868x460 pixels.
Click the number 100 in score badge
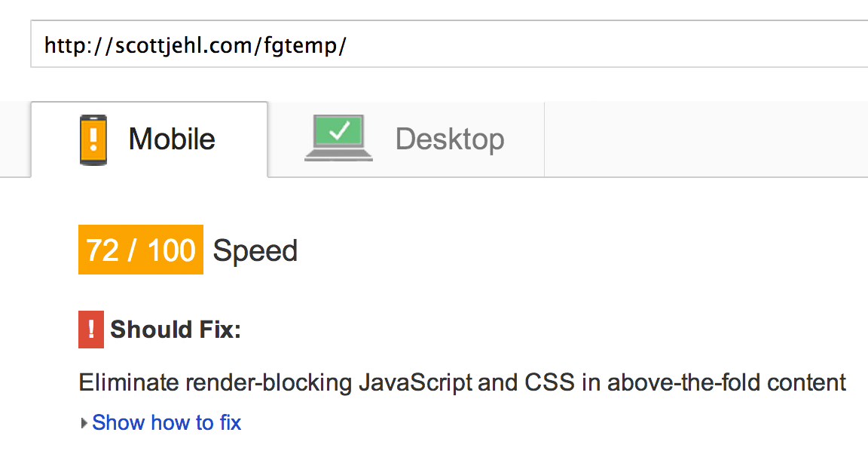point(172,250)
